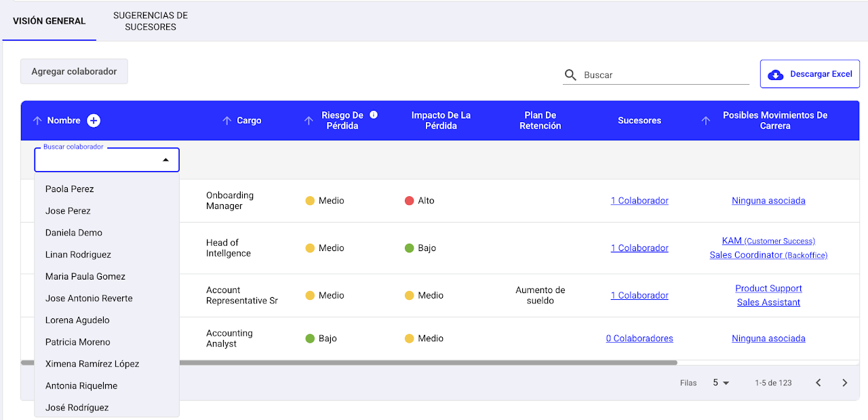
Task: Click the Descargar Excel button
Action: (x=810, y=74)
